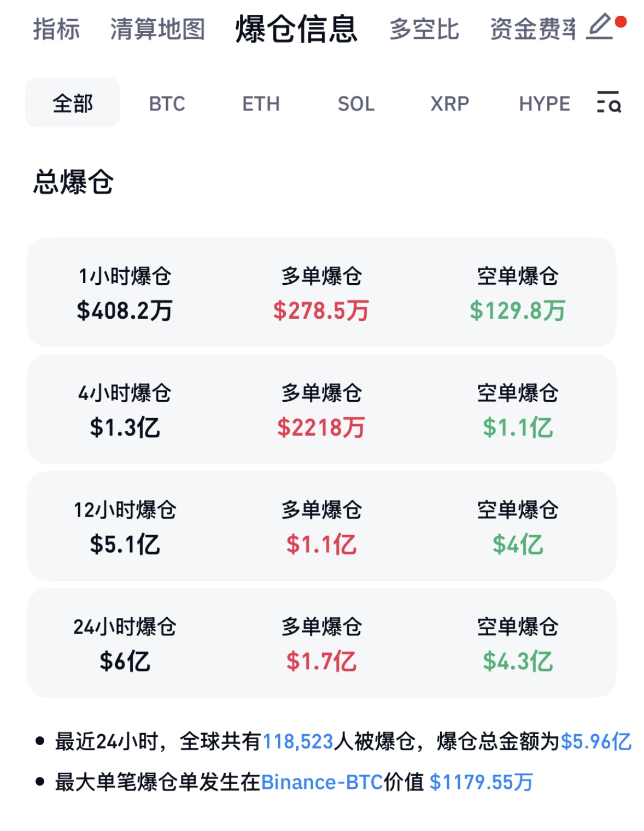Tap the edit pencil icon
Viewport: 644px width, 831px height.
pos(600,27)
